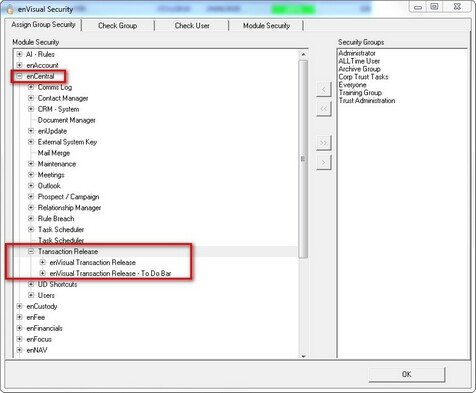The width and height of the screenshot is (476, 393).
Task: Expand the enFee node
Action: pos(19,317)
